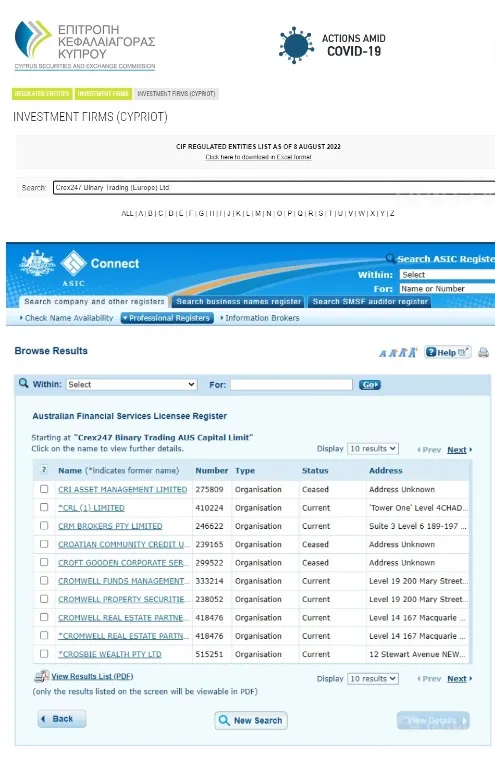The height and width of the screenshot is (759, 495).
Task: Expand the top Display 10 results dropdown
Action: [373, 449]
